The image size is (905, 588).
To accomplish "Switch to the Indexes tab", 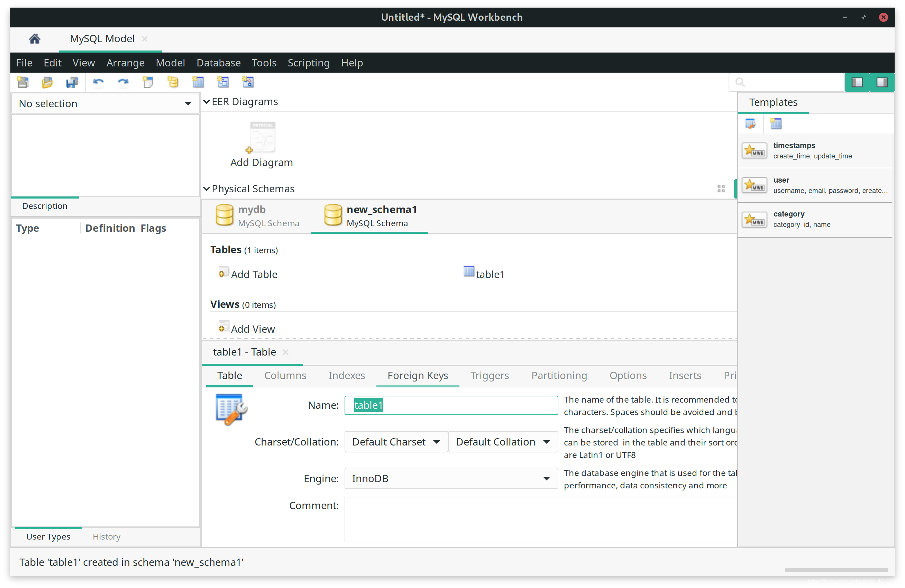I will coord(347,376).
